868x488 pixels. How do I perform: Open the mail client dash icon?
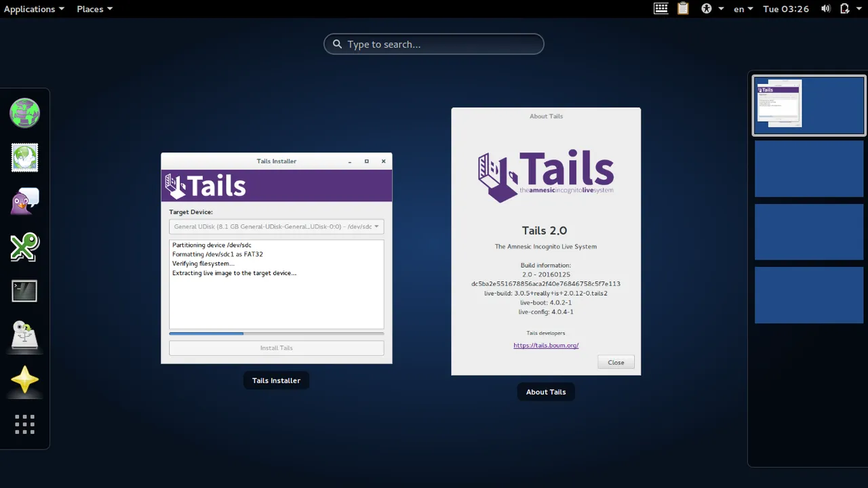(24, 158)
